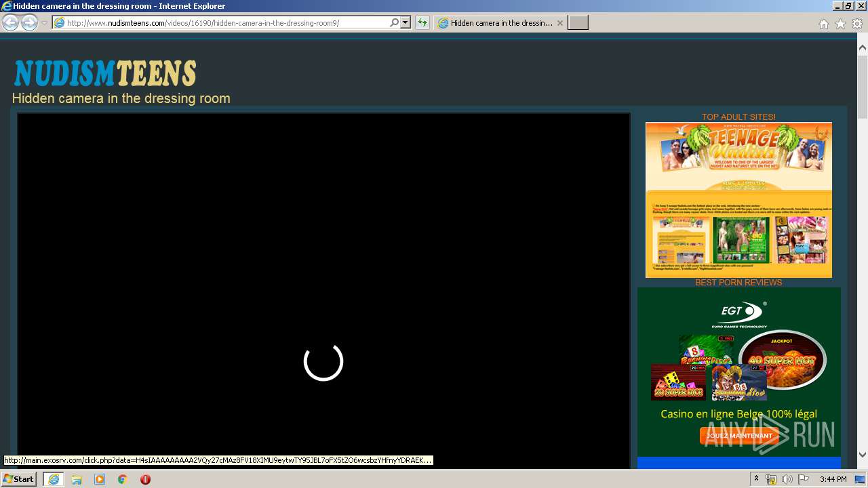Show hidden system tray icons arrow
Screen dimensions: 868x488
coord(756,479)
